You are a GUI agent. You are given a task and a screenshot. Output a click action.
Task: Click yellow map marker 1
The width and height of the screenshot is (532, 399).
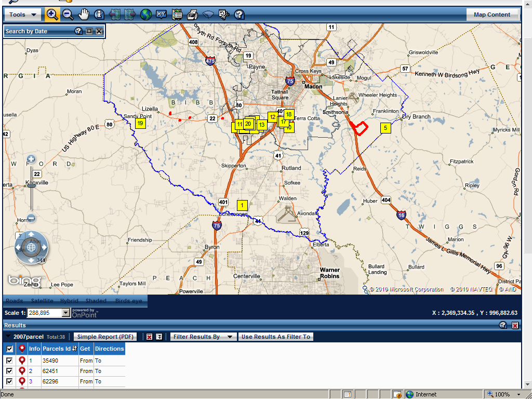tap(242, 205)
